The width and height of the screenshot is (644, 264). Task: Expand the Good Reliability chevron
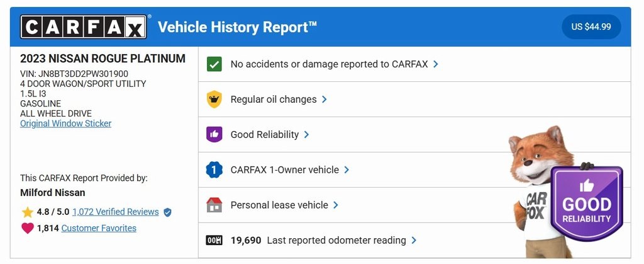[x=307, y=134]
